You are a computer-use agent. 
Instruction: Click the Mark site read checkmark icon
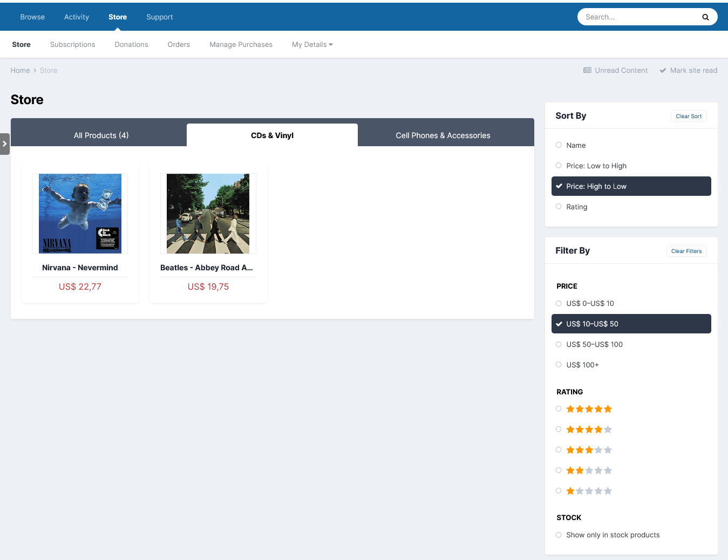point(663,70)
